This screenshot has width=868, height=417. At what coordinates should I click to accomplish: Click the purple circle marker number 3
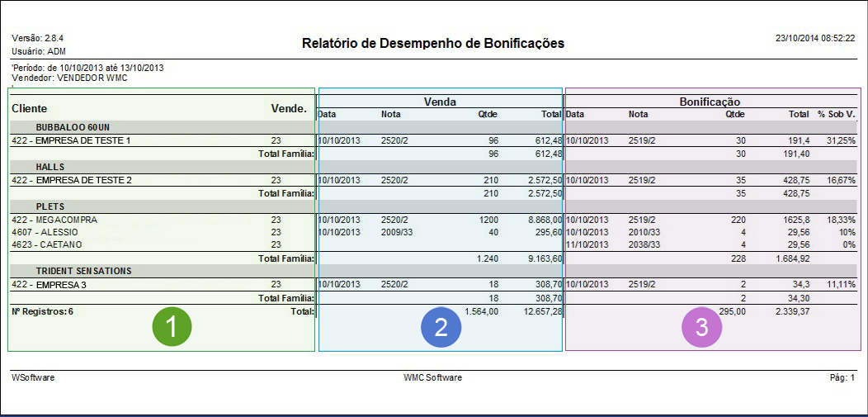pyautogui.click(x=701, y=327)
